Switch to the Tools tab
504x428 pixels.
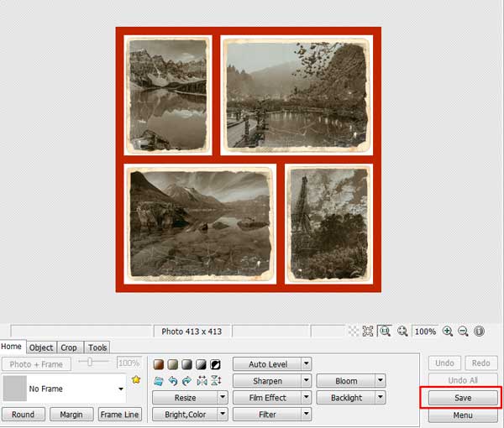click(97, 347)
